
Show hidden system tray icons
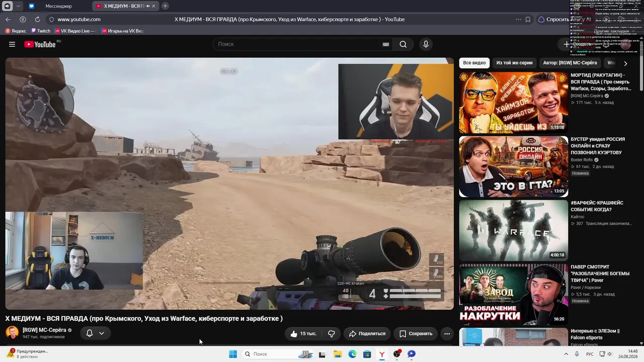click(566, 354)
